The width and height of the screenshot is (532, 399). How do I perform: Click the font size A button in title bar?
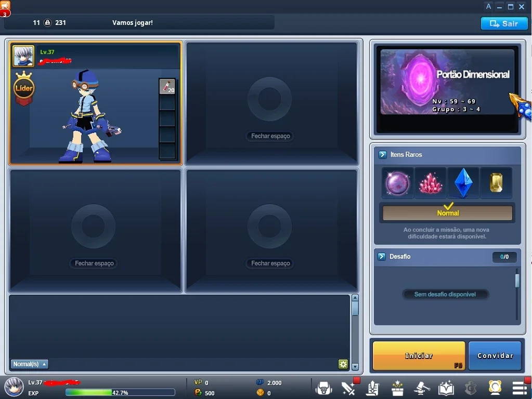click(488, 6)
